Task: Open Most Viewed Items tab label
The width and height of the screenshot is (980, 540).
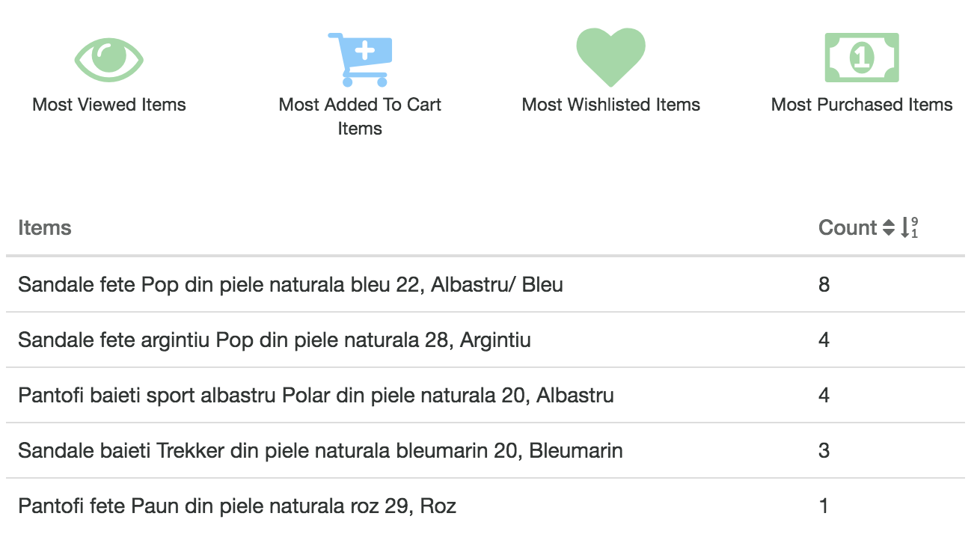Action: [109, 105]
